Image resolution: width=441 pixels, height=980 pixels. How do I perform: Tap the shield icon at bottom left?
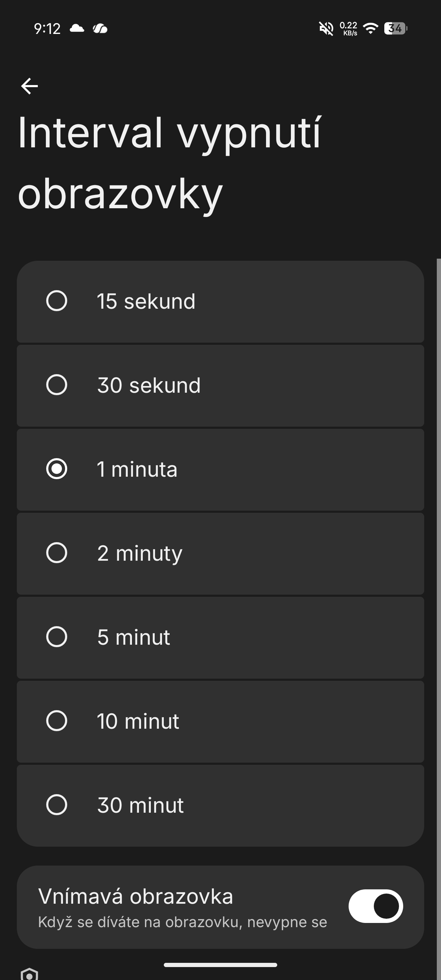[29, 974]
